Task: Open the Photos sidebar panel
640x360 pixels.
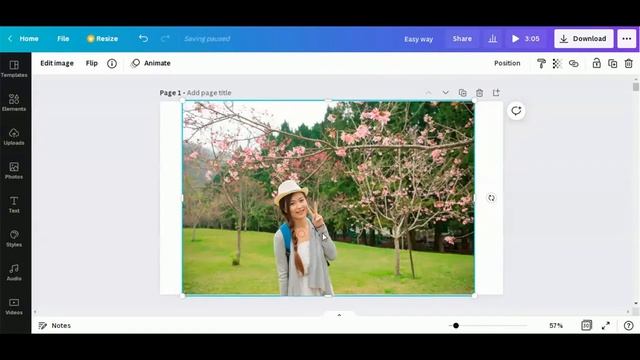Action: [14, 171]
